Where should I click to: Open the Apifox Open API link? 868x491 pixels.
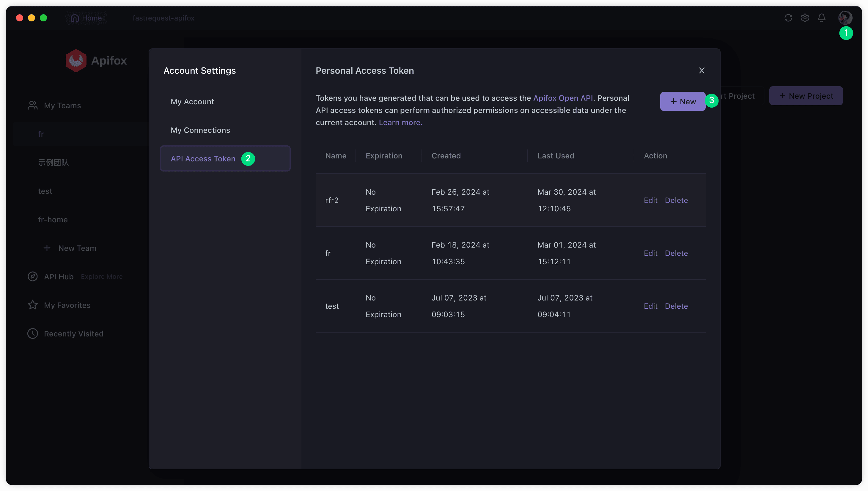[562, 98]
